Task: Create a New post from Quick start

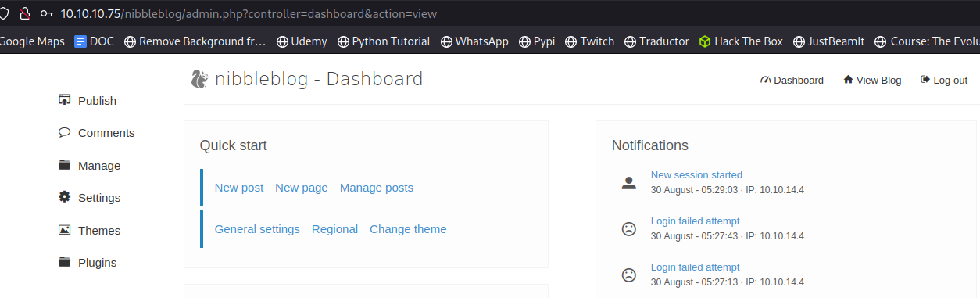Action: [x=239, y=188]
